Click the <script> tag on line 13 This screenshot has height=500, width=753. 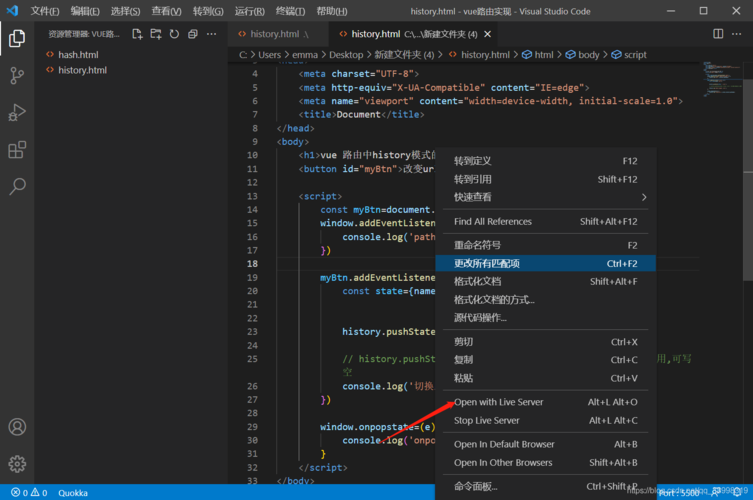[x=320, y=196]
